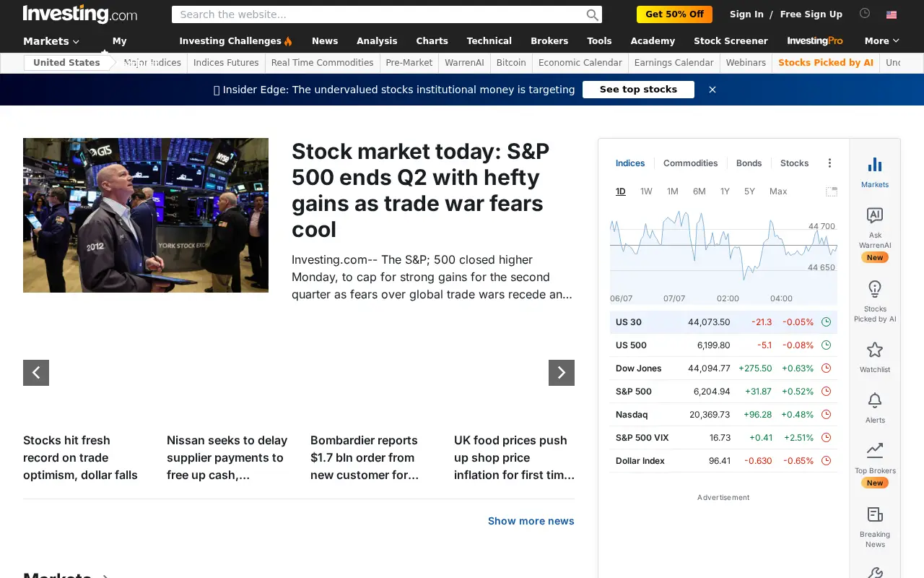The image size is (924, 578).
Task: Open the Economic Calendar link
Action: [580, 63]
